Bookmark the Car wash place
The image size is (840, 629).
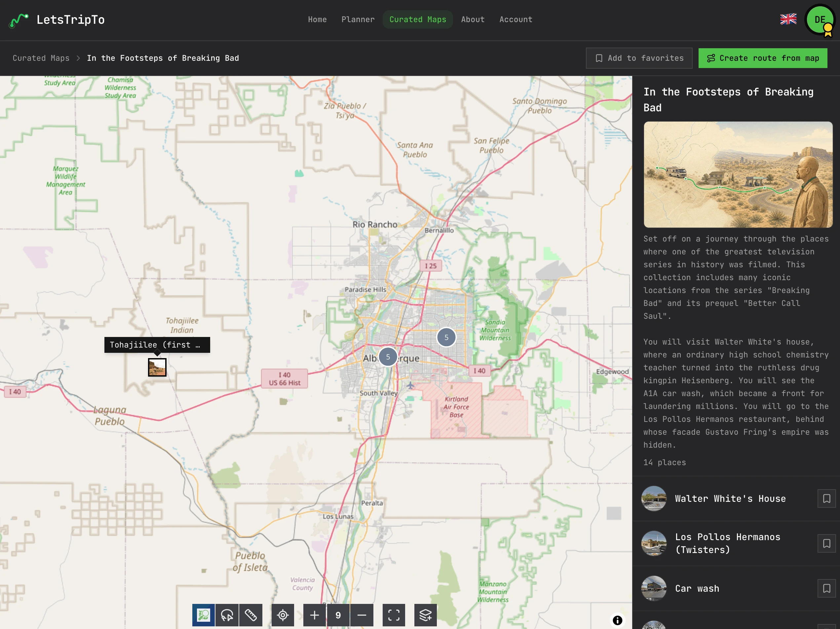[826, 588]
